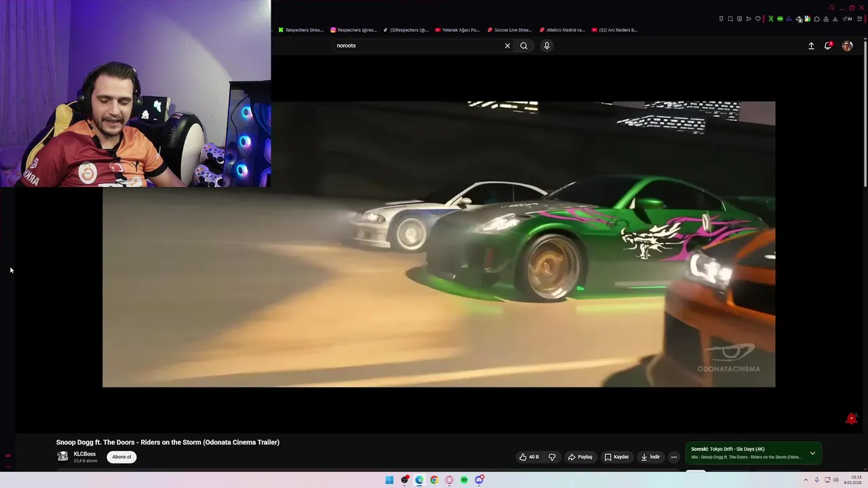
Task: Switch to the Yetenek Ağacı YouTube tab
Action: [x=457, y=30]
